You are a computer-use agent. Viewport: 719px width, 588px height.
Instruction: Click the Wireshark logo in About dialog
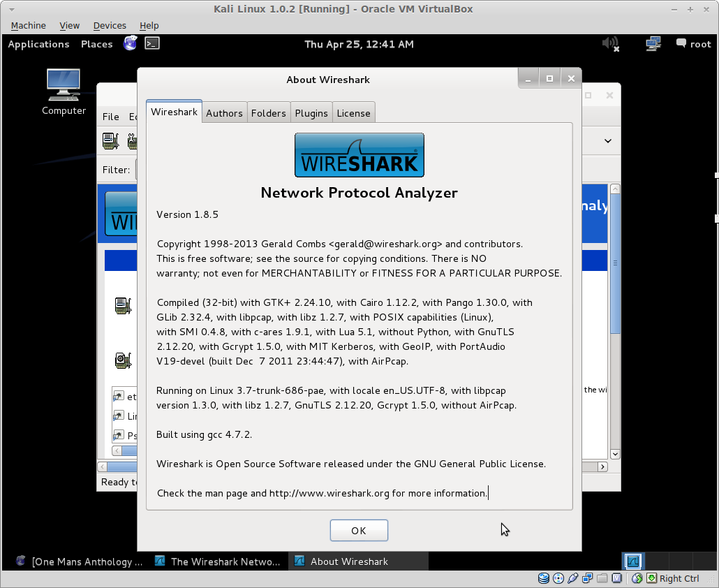[359, 155]
